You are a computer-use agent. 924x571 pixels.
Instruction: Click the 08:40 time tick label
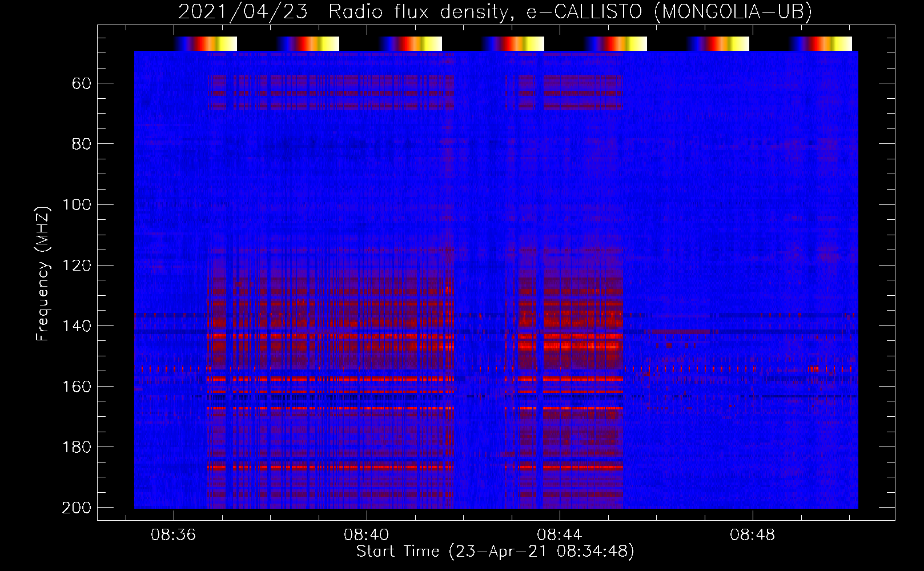(x=366, y=534)
